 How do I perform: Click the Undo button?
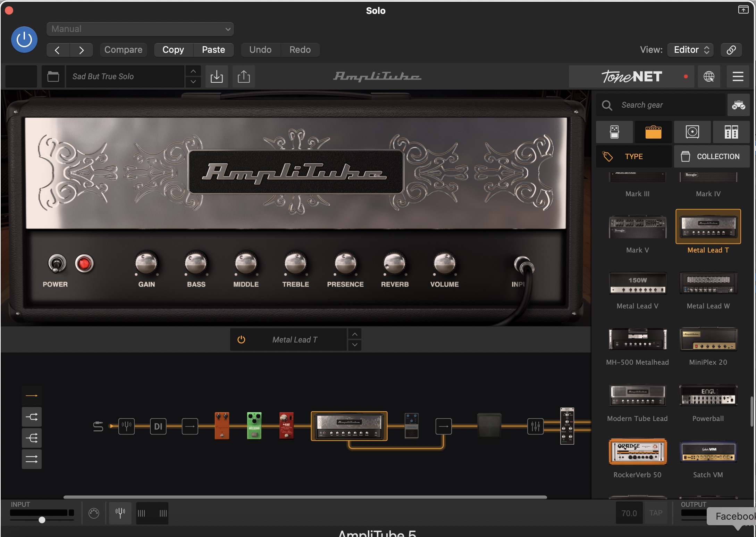[x=260, y=50]
